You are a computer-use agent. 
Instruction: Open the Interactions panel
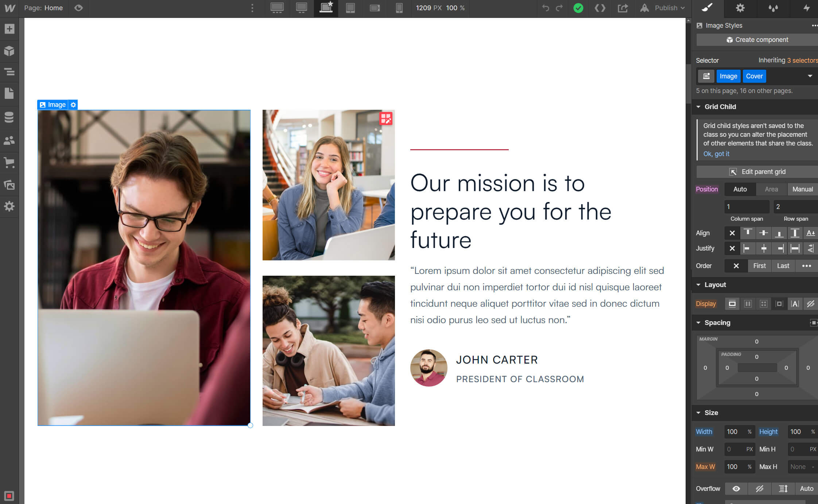pos(807,8)
